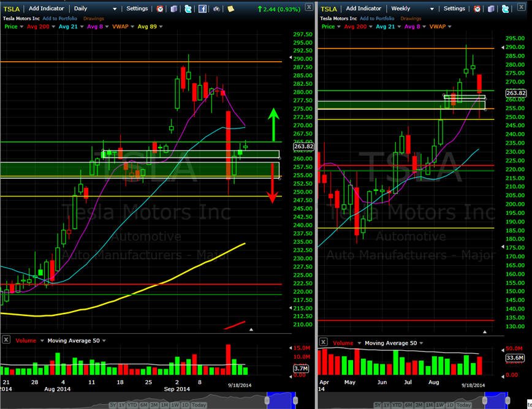Grab left handle of Daily range slider
532x409 pixels.
click(x=267, y=400)
